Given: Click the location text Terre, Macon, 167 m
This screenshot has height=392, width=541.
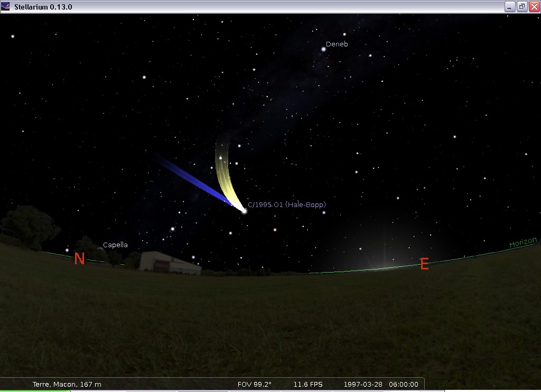Looking at the screenshot, I should tap(67, 385).
